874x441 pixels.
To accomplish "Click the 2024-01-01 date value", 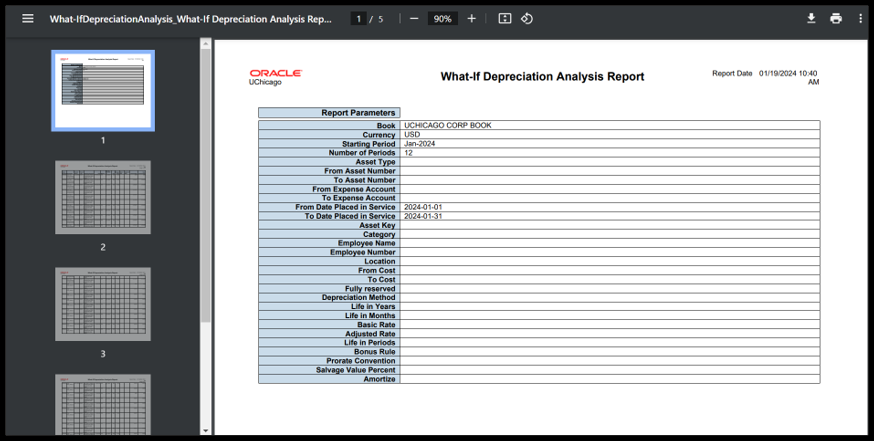I will coord(423,207).
